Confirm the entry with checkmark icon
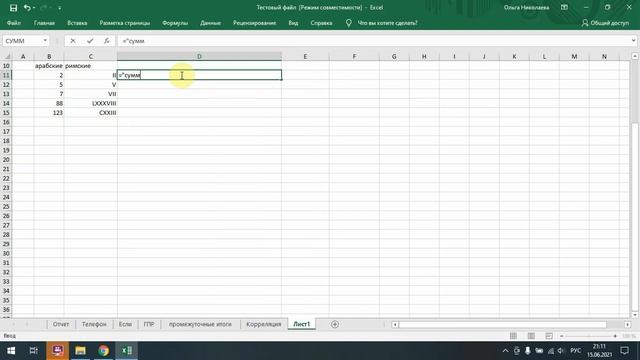This screenshot has height=360, width=640. coord(90,41)
